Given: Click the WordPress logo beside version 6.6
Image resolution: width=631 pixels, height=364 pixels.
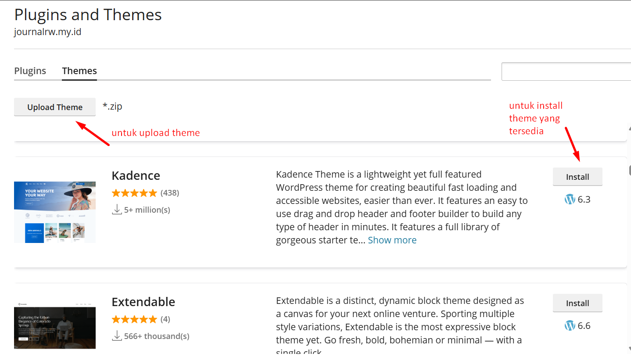Looking at the screenshot, I should (x=570, y=326).
